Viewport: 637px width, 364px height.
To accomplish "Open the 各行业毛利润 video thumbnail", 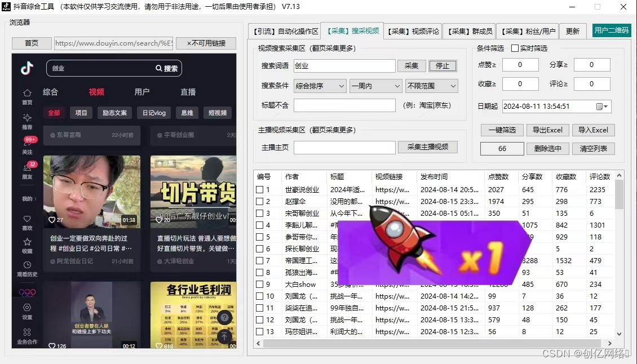I will 193,316.
